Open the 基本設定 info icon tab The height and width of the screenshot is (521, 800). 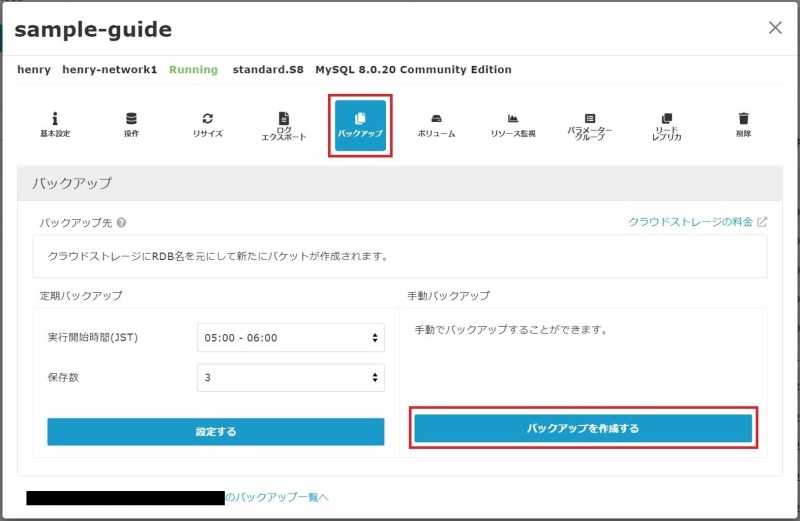pos(55,125)
